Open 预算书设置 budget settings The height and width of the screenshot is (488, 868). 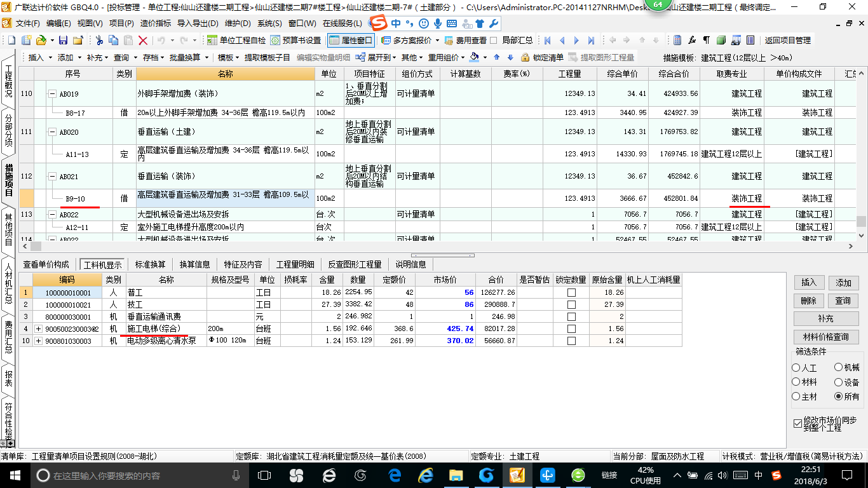point(296,40)
